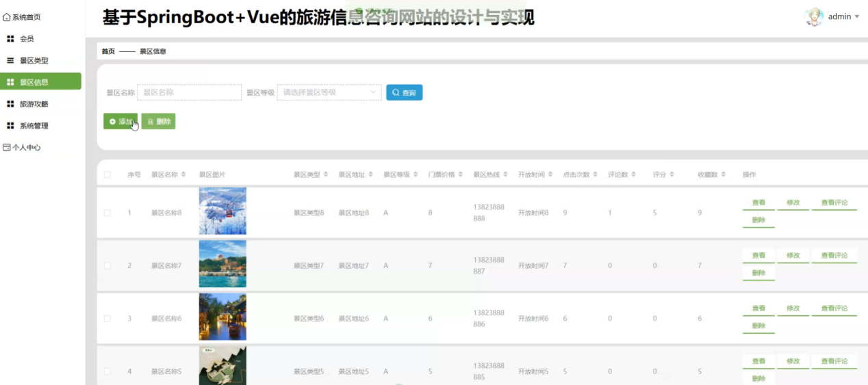
Task: Click the 旅游攻略 grid icon in sidebar
Action: pyautogui.click(x=10, y=104)
